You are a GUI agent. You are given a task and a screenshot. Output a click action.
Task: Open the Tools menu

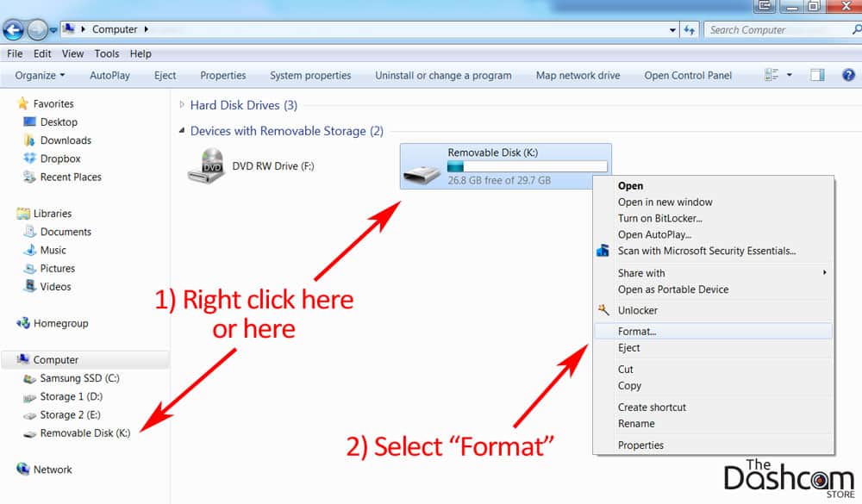coord(107,53)
